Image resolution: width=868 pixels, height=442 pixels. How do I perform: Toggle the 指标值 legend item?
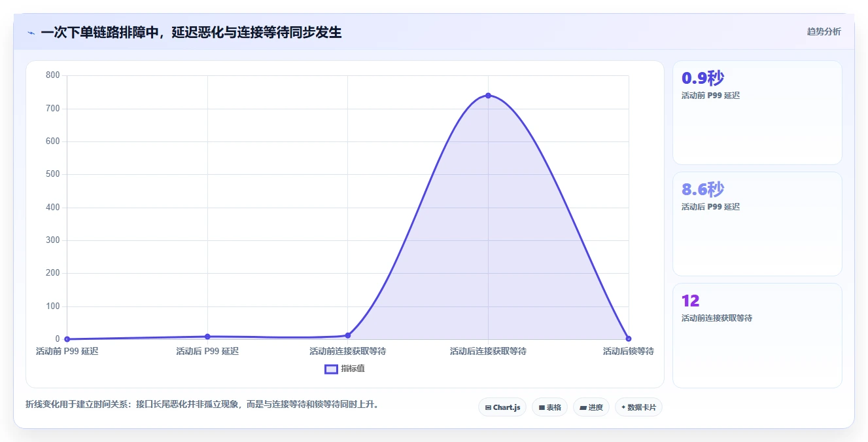[x=345, y=369]
